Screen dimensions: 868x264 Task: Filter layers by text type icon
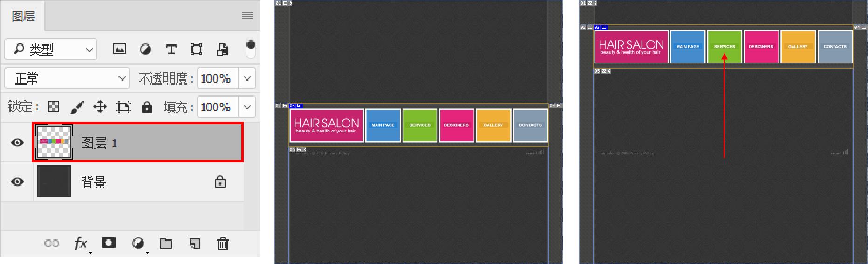171,49
